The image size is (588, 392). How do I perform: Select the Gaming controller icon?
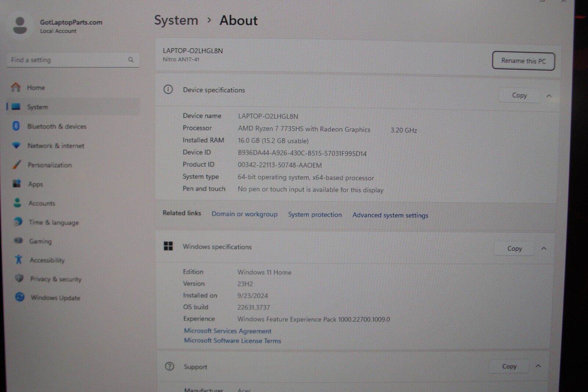click(18, 240)
